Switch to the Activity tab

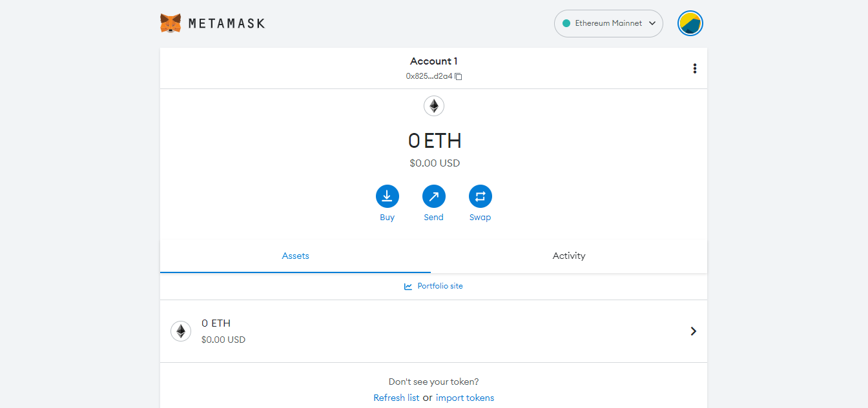(569, 256)
